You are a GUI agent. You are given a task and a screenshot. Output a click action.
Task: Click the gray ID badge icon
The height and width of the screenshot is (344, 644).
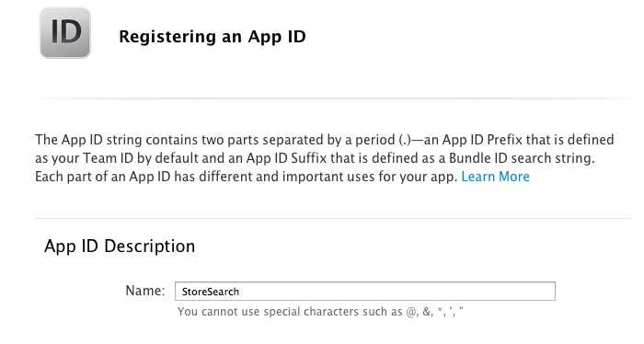(x=65, y=33)
